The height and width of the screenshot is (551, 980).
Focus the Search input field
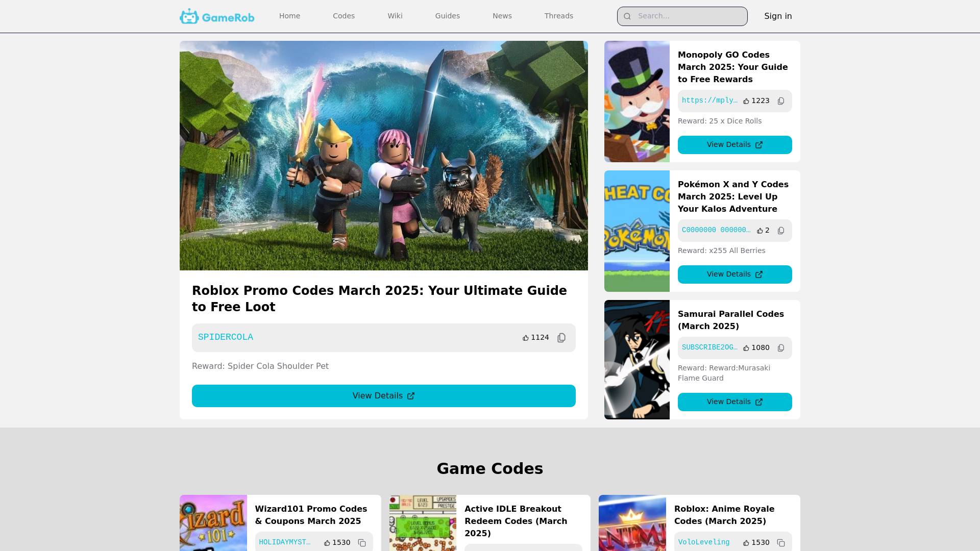click(x=682, y=16)
